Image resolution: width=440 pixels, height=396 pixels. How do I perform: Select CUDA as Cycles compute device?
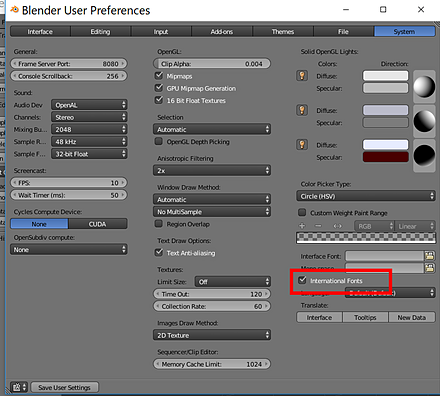(98, 224)
